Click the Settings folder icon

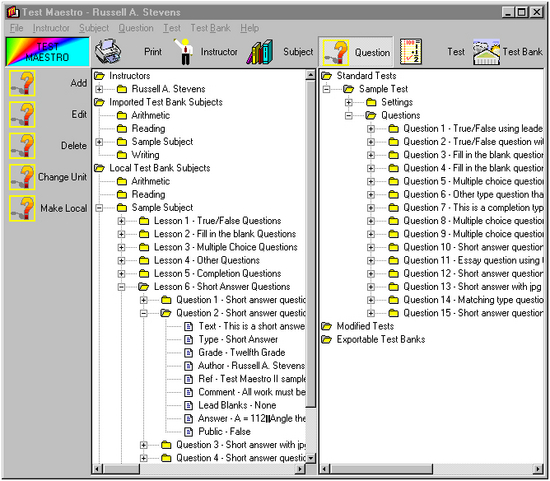pyautogui.click(x=371, y=102)
